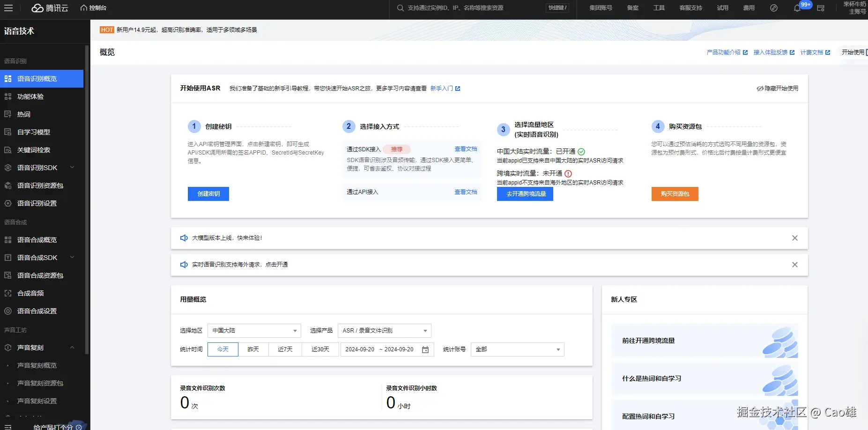Viewport: 868px width, 430px height.
Task: Click the 语音合成概览 grid icon
Action: (8, 240)
